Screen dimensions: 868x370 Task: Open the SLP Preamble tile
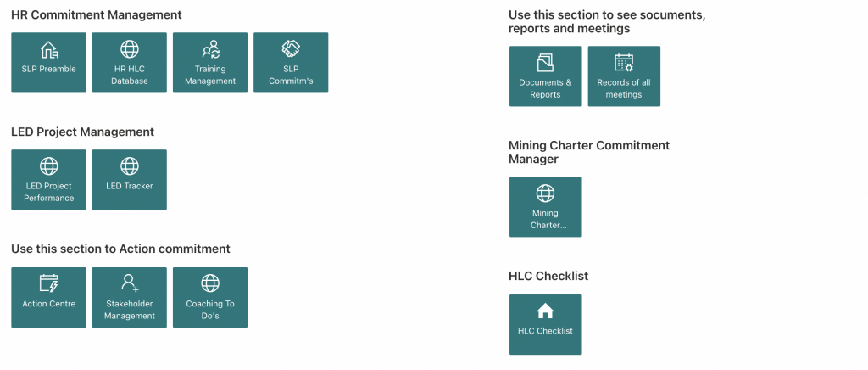[48, 63]
